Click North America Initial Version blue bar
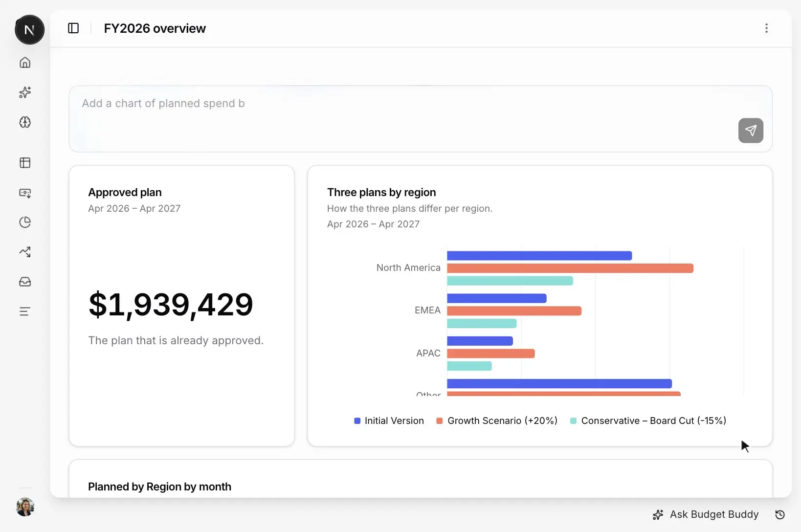The width and height of the screenshot is (801, 532). point(539,255)
